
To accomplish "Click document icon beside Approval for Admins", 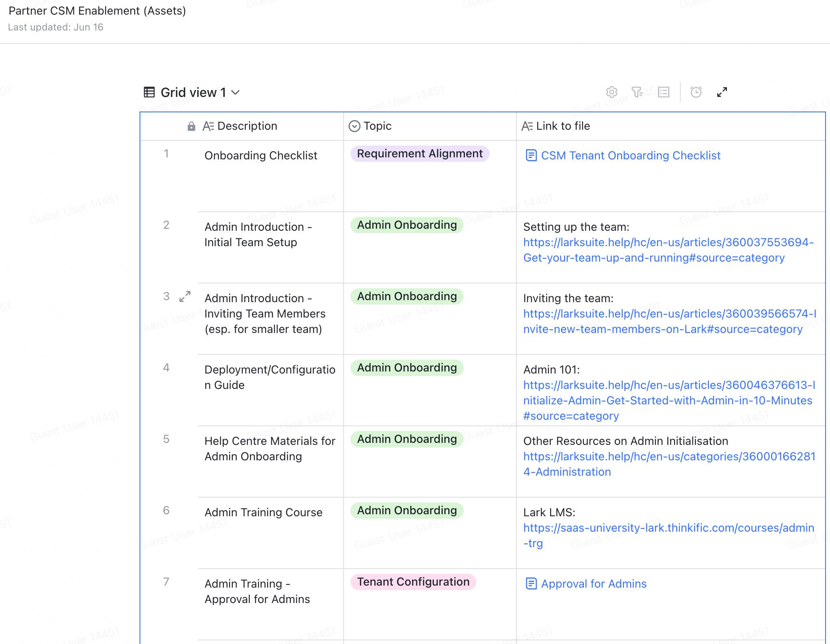I will [x=531, y=584].
